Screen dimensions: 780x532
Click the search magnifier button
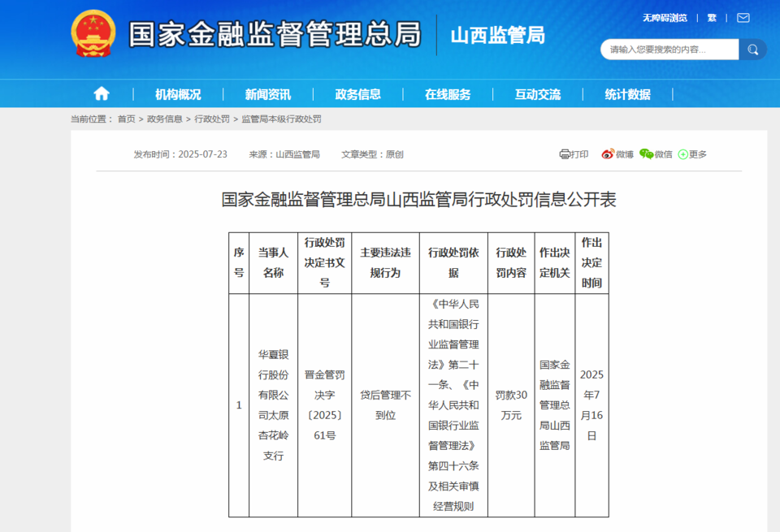[752, 50]
